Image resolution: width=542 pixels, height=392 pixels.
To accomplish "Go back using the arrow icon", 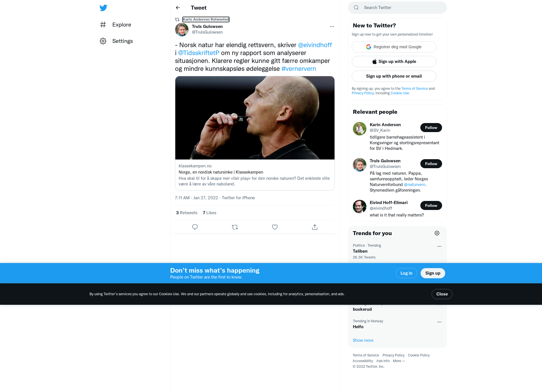I will tap(178, 8).
